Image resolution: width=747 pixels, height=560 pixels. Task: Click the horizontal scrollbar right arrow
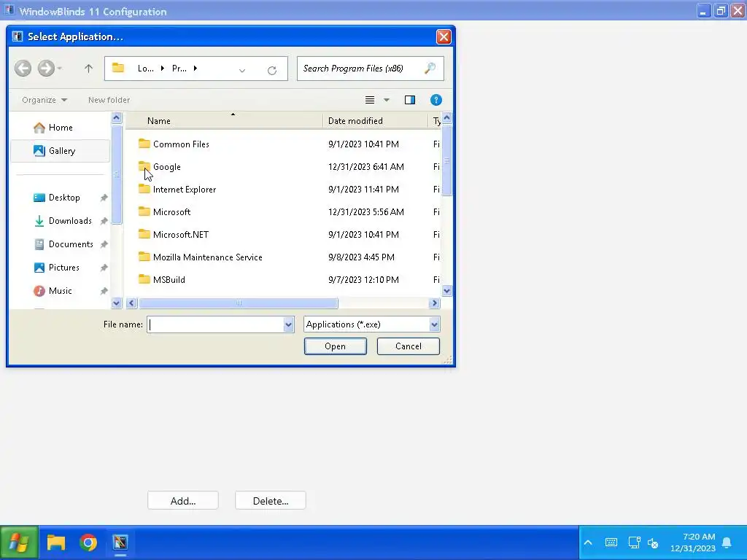(x=434, y=303)
